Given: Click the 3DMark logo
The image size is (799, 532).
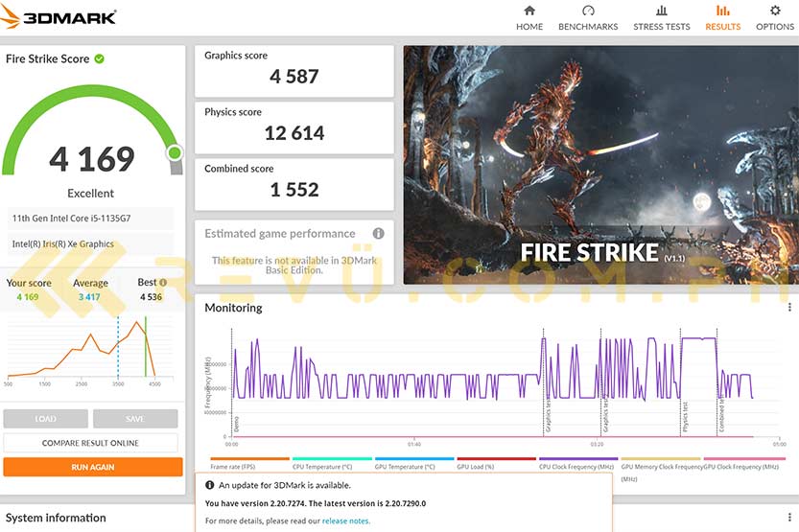Looking at the screenshot, I should click(58, 17).
